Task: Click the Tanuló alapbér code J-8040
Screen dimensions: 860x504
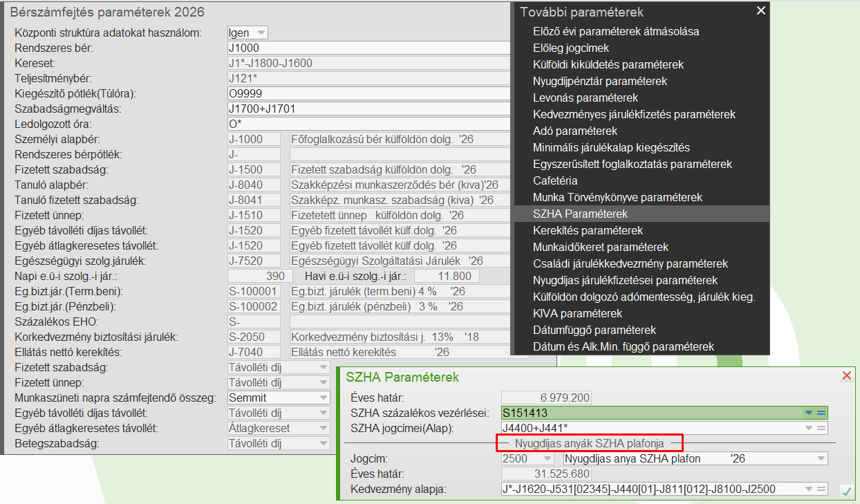Action: point(253,185)
